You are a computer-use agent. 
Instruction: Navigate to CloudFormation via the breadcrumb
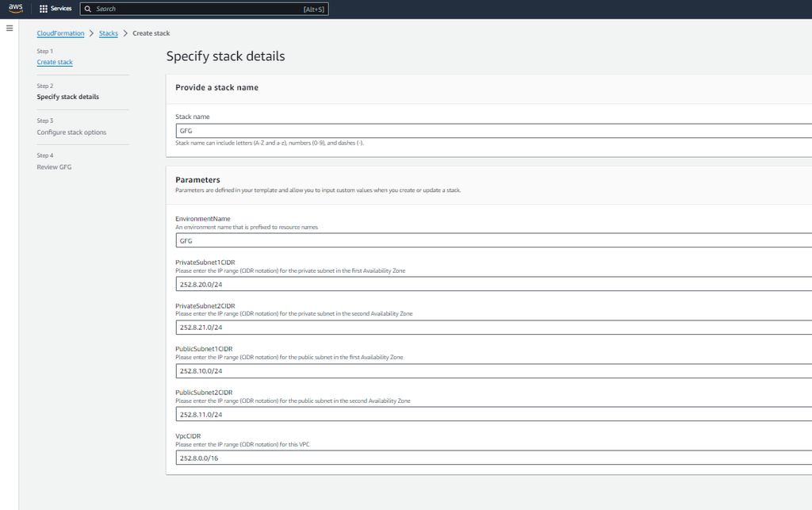[x=60, y=33]
